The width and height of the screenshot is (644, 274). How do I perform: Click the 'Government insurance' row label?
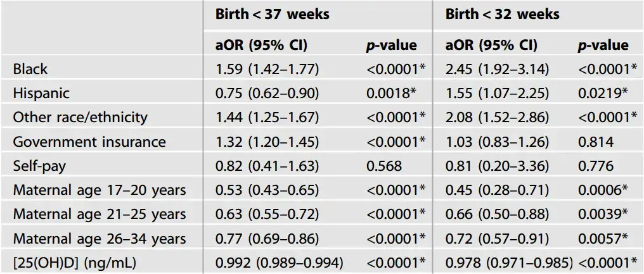89,142
